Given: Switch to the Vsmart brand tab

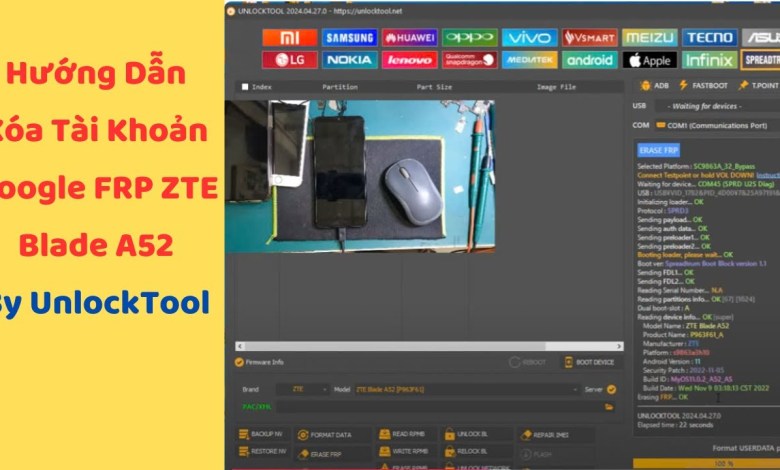Looking at the screenshot, I should 589,38.
